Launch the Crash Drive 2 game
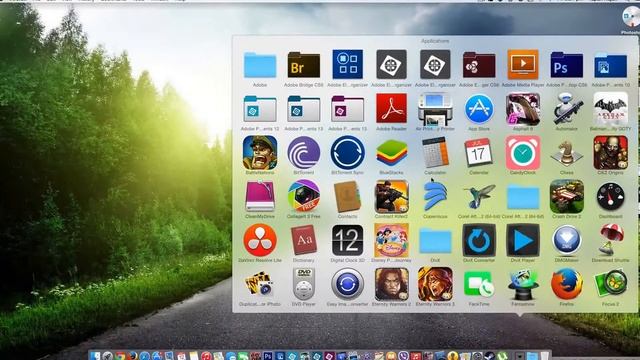The width and height of the screenshot is (640, 360). click(567, 196)
